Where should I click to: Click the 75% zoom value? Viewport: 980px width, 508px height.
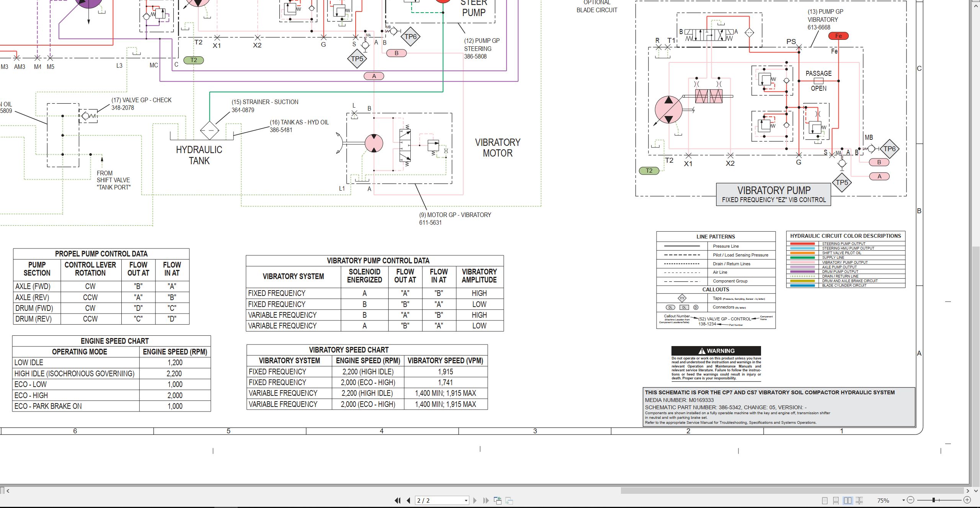pos(883,500)
